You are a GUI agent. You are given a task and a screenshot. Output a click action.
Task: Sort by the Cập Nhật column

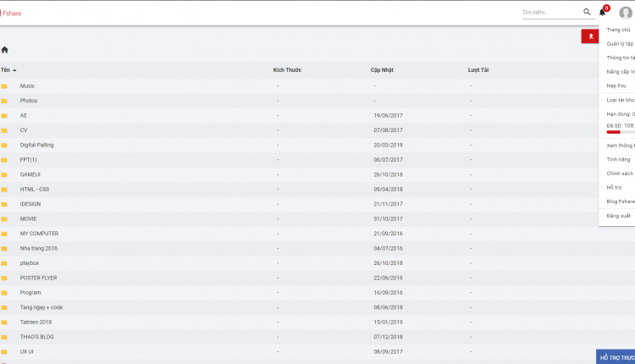[x=382, y=70]
